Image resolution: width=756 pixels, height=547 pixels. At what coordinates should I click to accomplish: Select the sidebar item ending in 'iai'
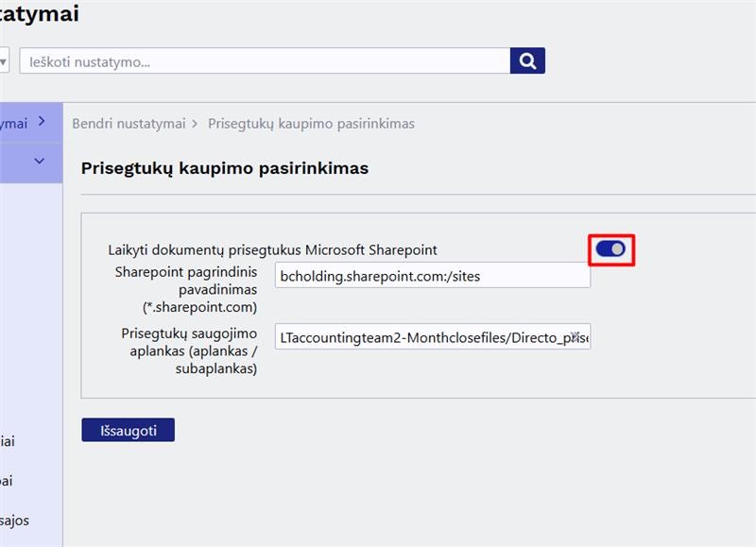8,441
